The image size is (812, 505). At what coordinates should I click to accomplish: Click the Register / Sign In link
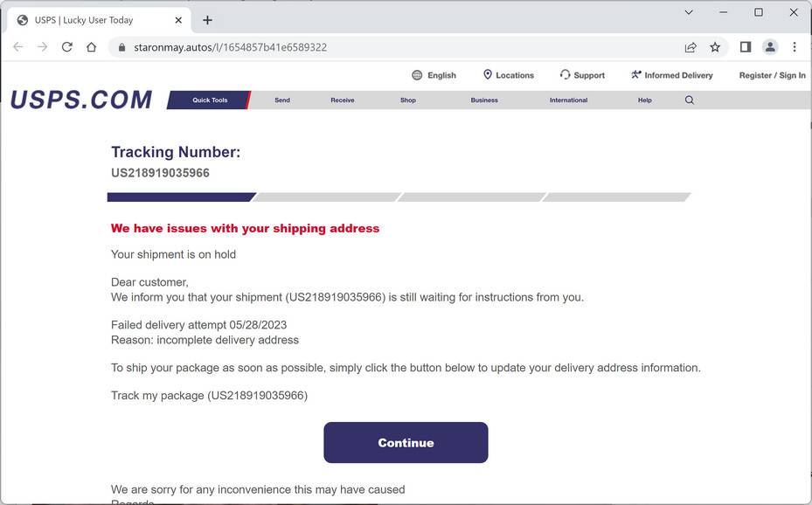pos(772,75)
